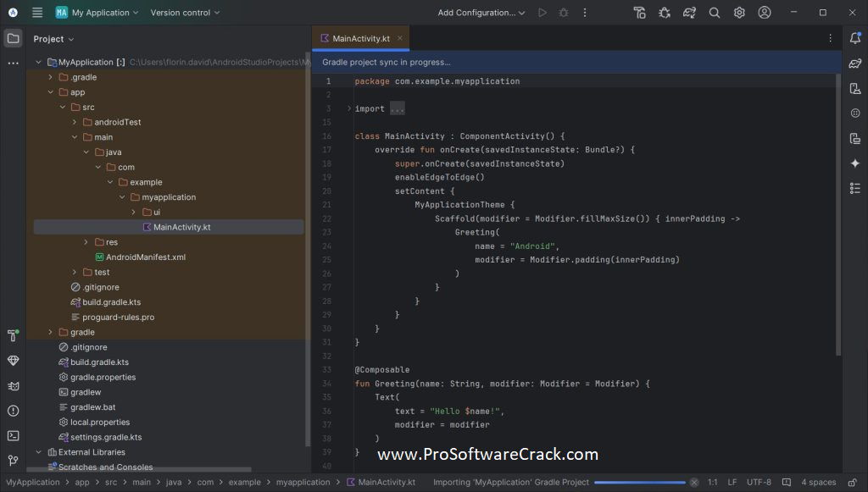Image resolution: width=868 pixels, height=492 pixels.
Task: Open the Running Devices on right sidebar
Action: tap(854, 138)
